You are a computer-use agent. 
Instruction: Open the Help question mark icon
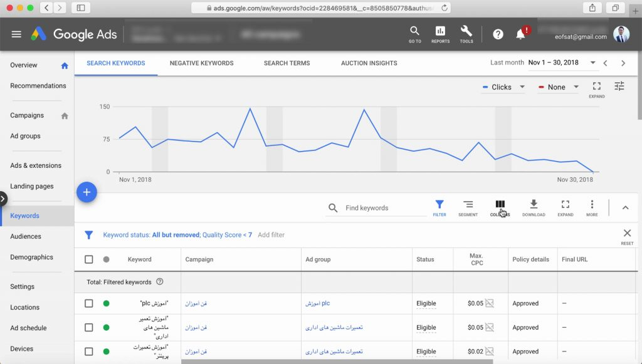pyautogui.click(x=498, y=34)
